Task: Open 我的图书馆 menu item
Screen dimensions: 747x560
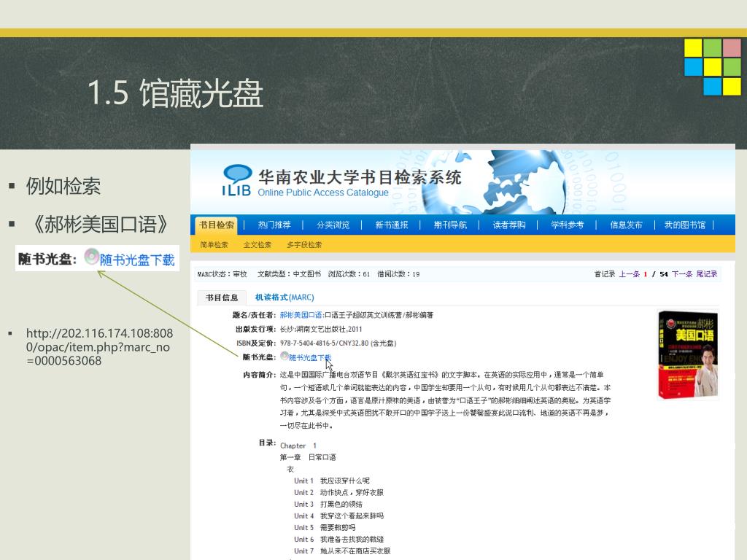Action: coord(685,225)
